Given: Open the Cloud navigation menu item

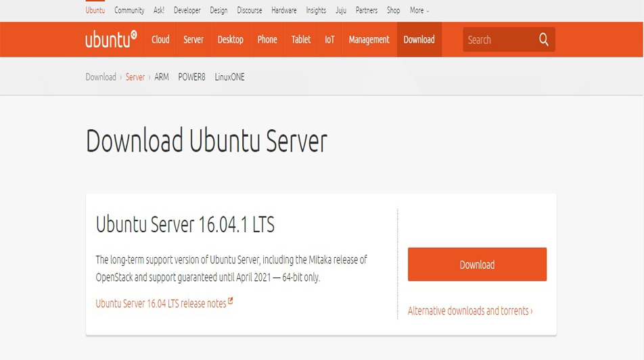Looking at the screenshot, I should [x=160, y=40].
